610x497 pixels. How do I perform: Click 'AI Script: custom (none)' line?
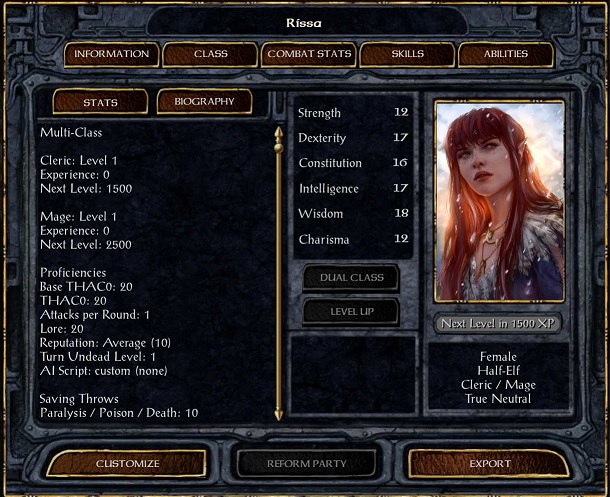(103, 371)
